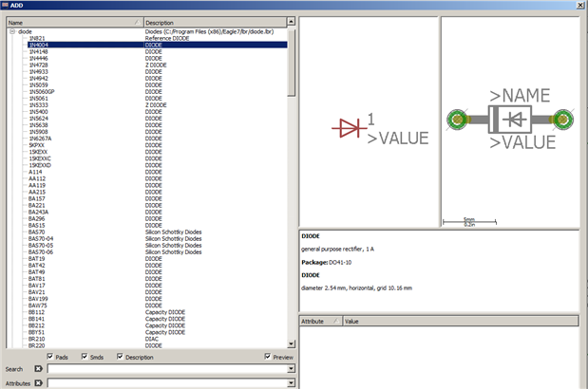Click the ADD window title icon

[x=6, y=6]
